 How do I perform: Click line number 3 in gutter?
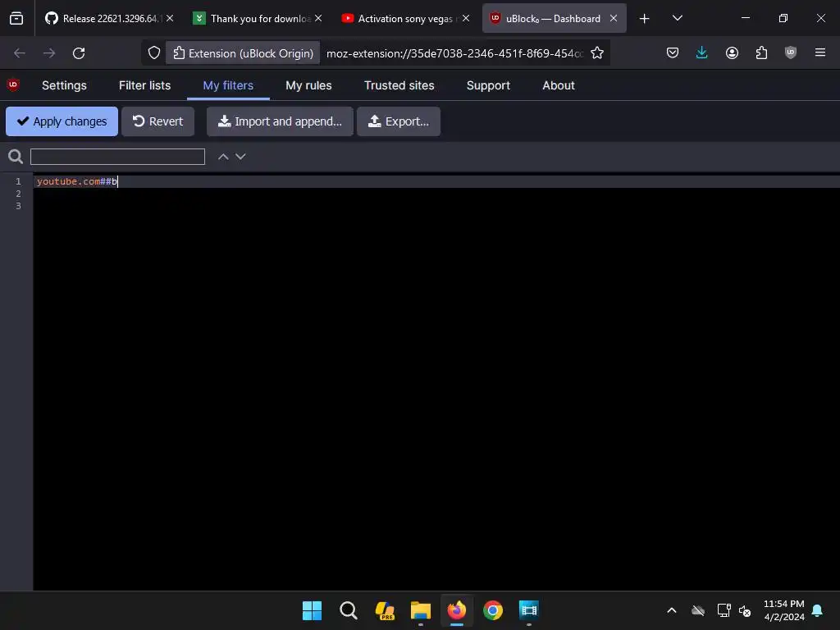tap(18, 206)
